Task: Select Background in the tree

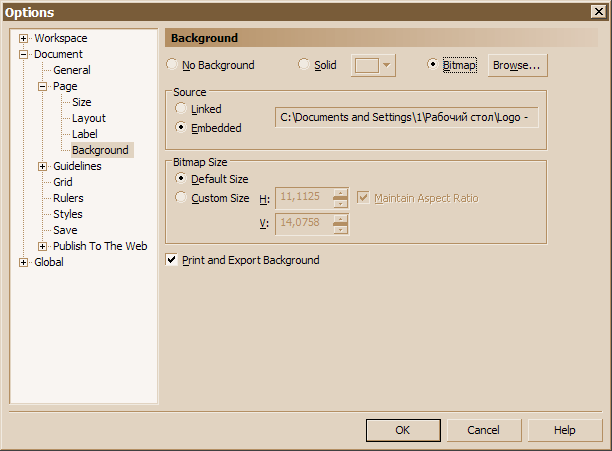Action: (102, 150)
